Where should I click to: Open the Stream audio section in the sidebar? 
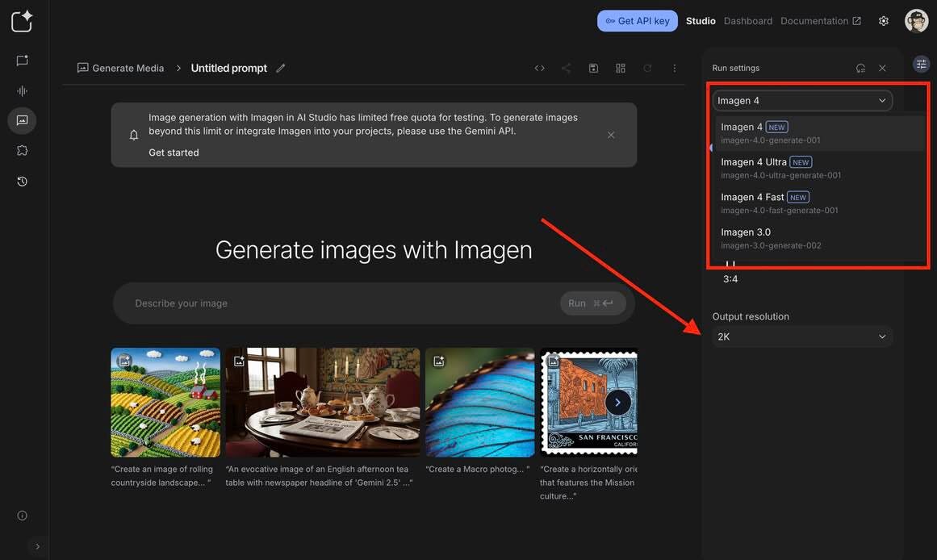click(x=22, y=91)
